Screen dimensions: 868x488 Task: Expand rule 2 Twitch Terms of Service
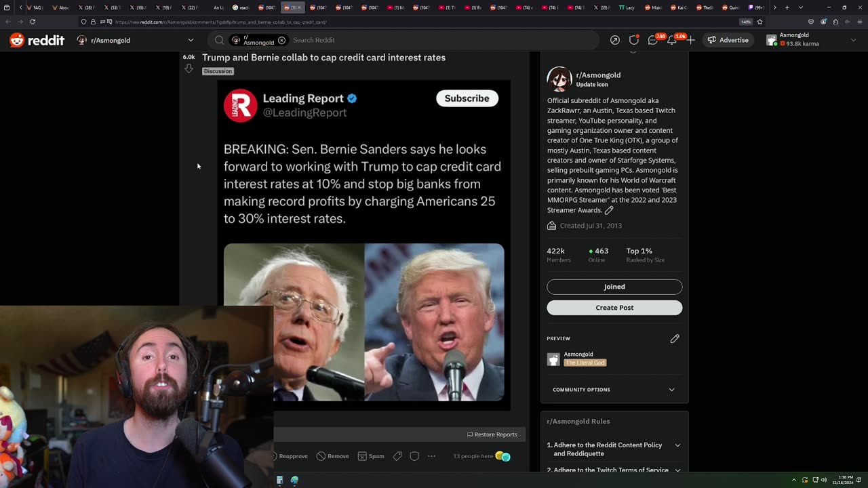[614, 470]
